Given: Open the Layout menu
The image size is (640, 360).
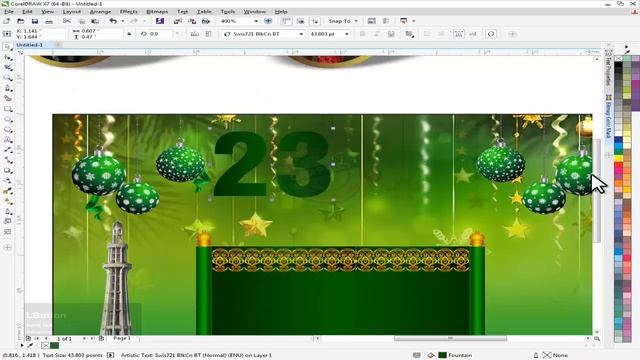Looking at the screenshot, I should (x=72, y=11).
